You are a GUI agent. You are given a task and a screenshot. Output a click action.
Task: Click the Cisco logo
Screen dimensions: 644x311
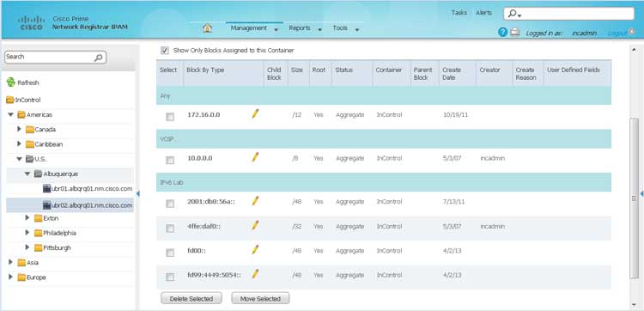[31, 22]
